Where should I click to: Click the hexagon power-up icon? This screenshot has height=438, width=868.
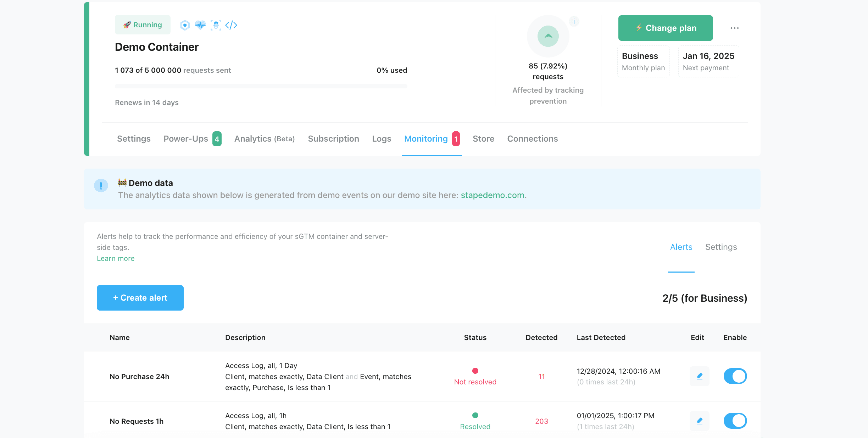click(185, 25)
